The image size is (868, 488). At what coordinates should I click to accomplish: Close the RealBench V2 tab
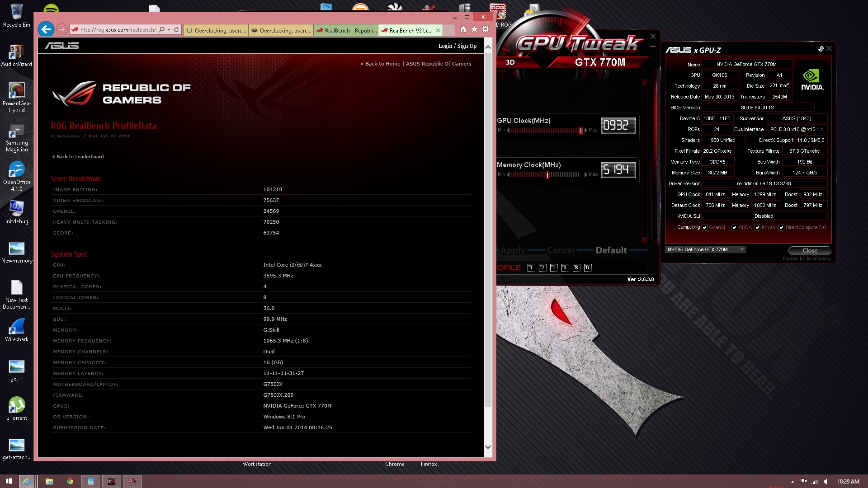[438, 30]
